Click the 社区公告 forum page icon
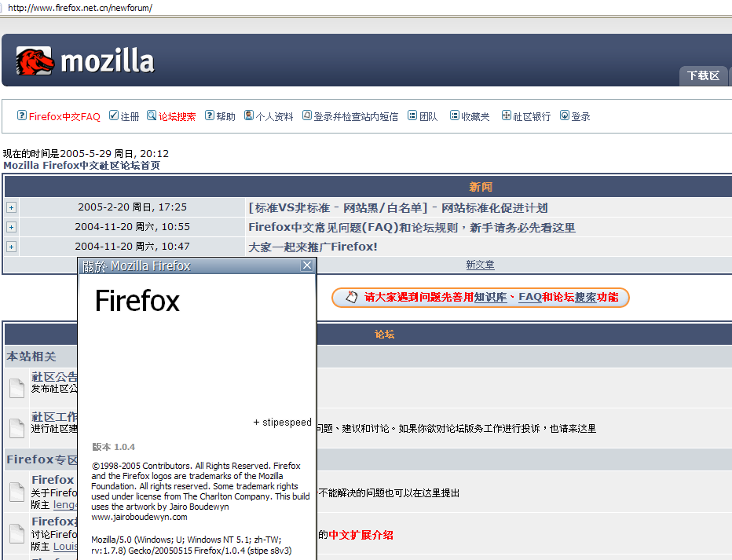 17,388
